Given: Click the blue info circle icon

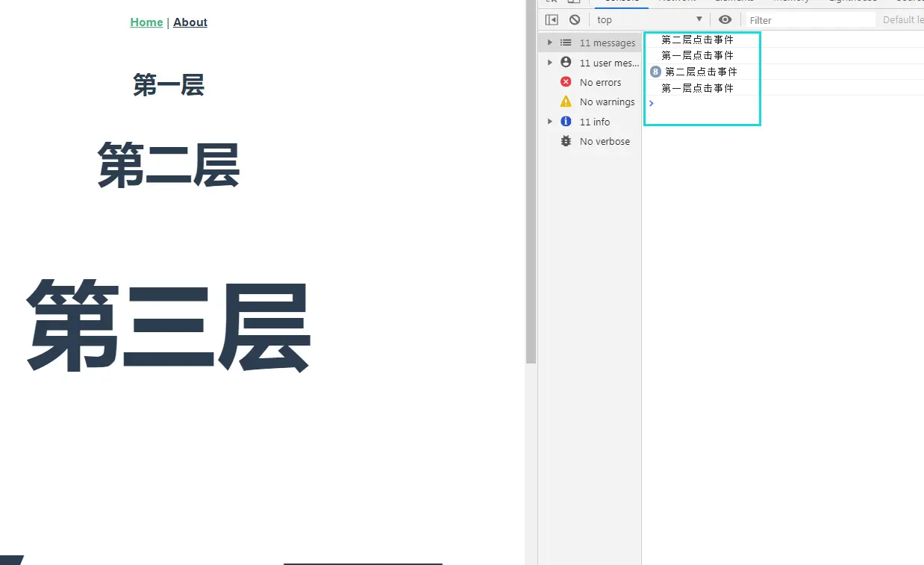Looking at the screenshot, I should [566, 122].
